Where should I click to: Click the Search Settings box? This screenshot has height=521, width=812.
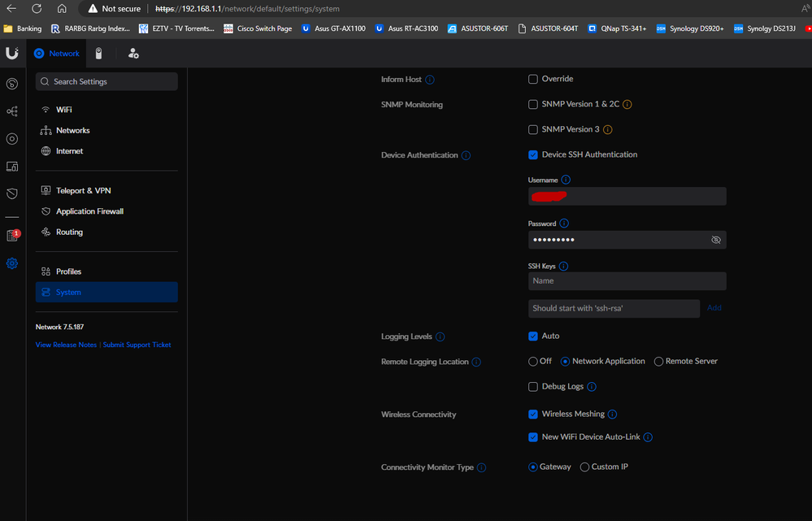[106, 81]
